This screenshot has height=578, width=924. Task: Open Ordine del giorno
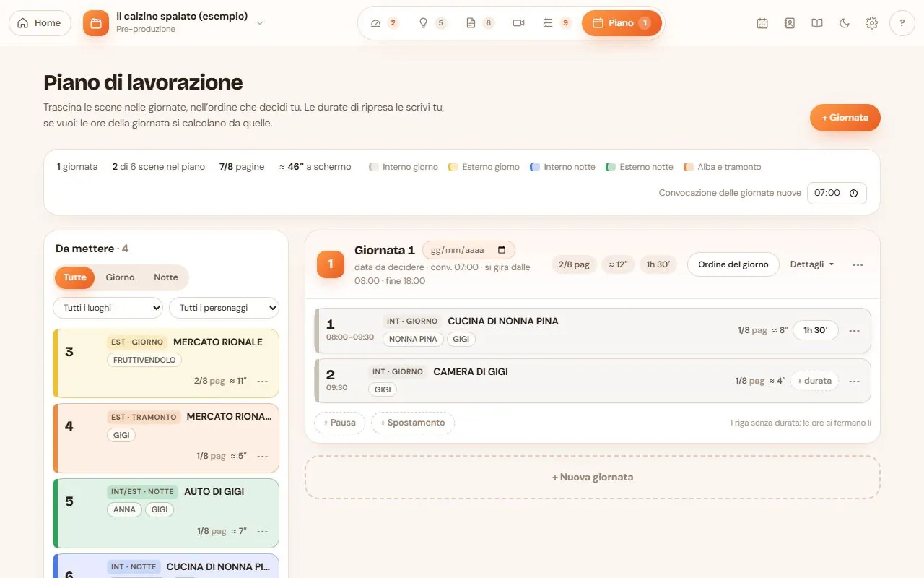pos(733,264)
